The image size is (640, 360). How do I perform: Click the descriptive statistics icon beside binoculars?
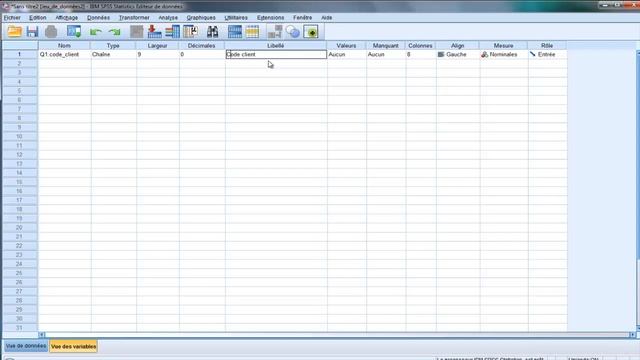191,31
